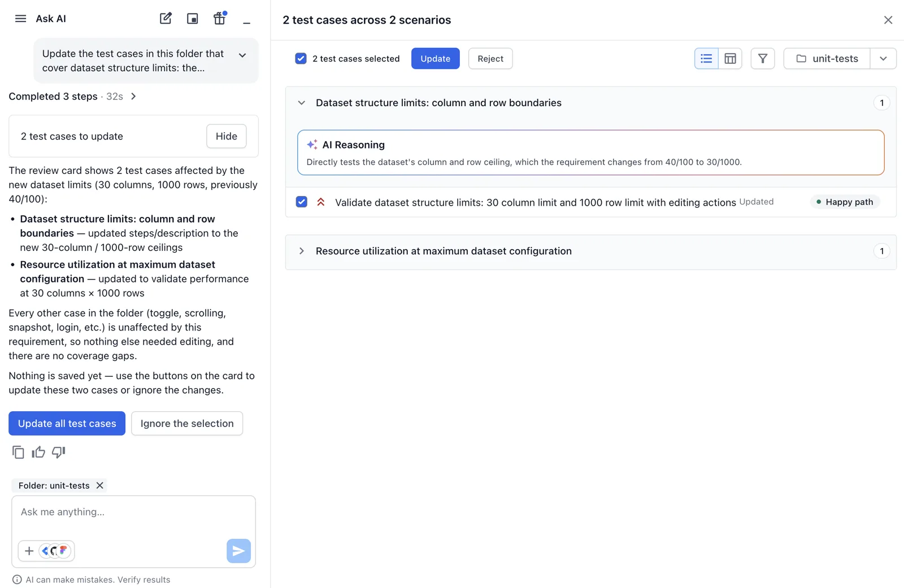The width and height of the screenshot is (904, 588).
Task: Switch to list view
Action: coord(706,59)
